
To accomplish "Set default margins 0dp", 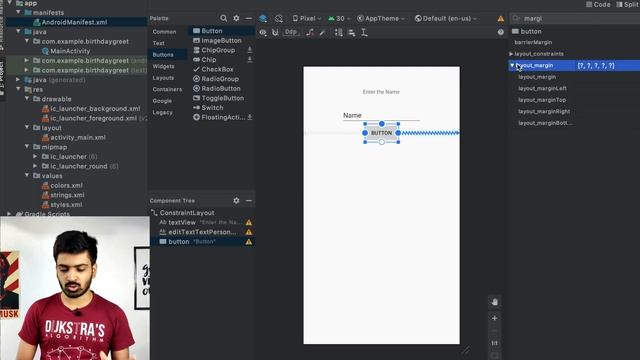I will 291,32.
